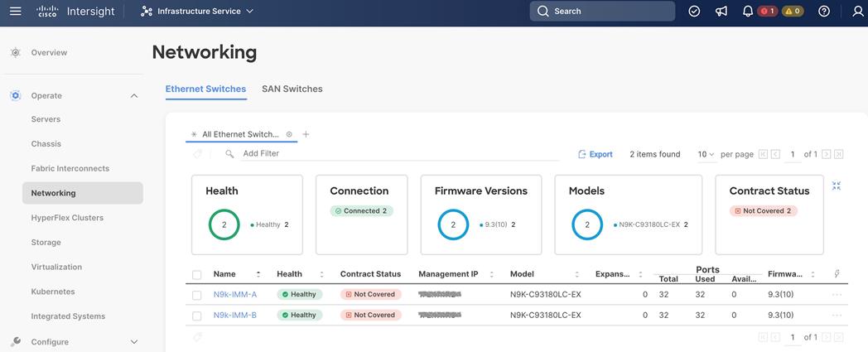Open the 10 per page dropdown
The height and width of the screenshot is (352, 868).
[706, 154]
